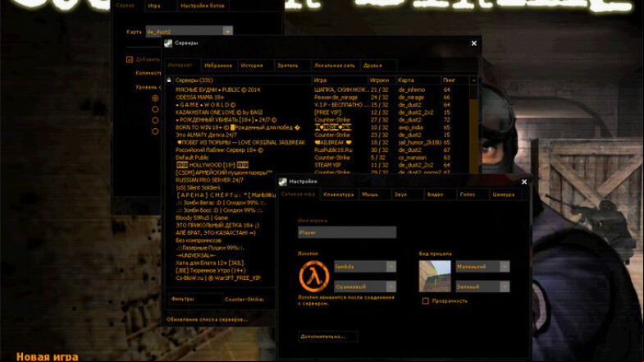
Task: Sort by the Серверы (331) column header
Action: (242, 80)
